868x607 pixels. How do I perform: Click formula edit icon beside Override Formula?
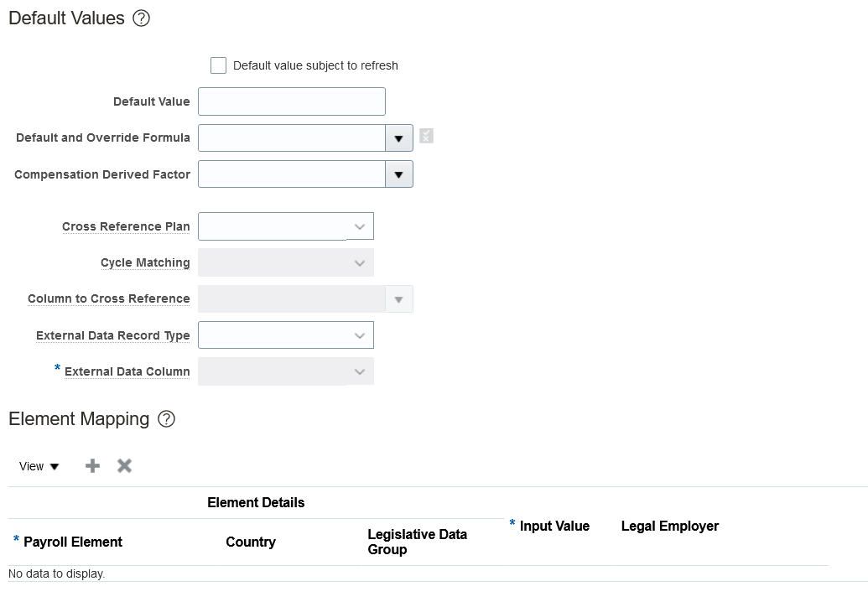pos(427,136)
